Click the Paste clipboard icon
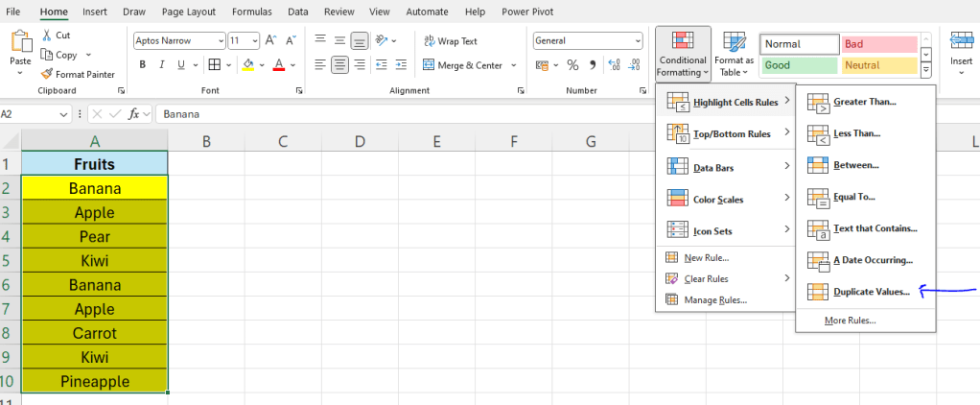The height and width of the screenshot is (405, 980). 20,43
